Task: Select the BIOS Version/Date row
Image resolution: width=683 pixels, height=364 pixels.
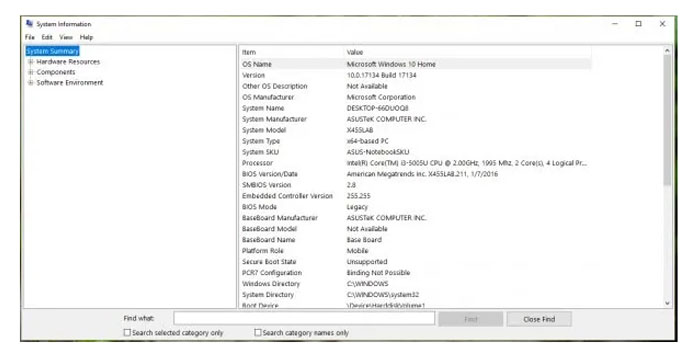Action: pyautogui.click(x=416, y=174)
